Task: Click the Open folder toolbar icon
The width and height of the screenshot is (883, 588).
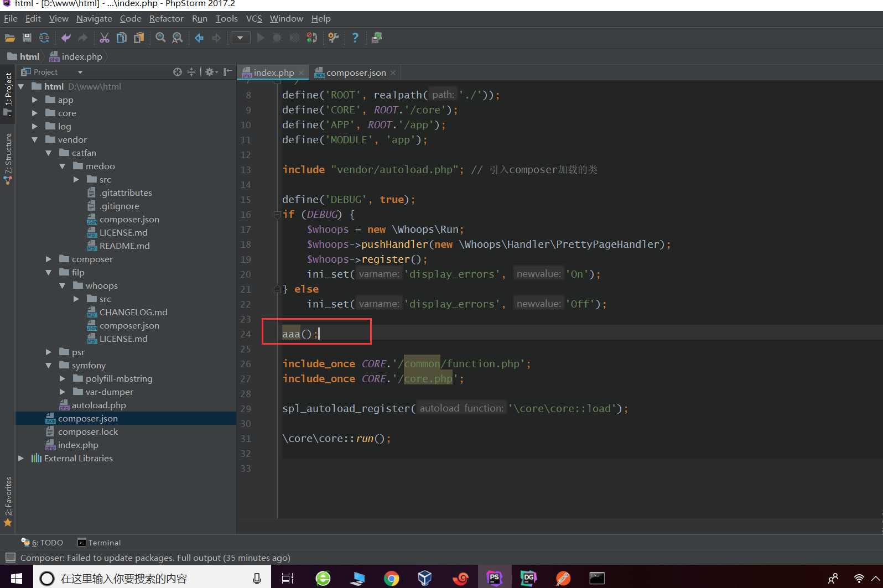Action: coord(10,38)
